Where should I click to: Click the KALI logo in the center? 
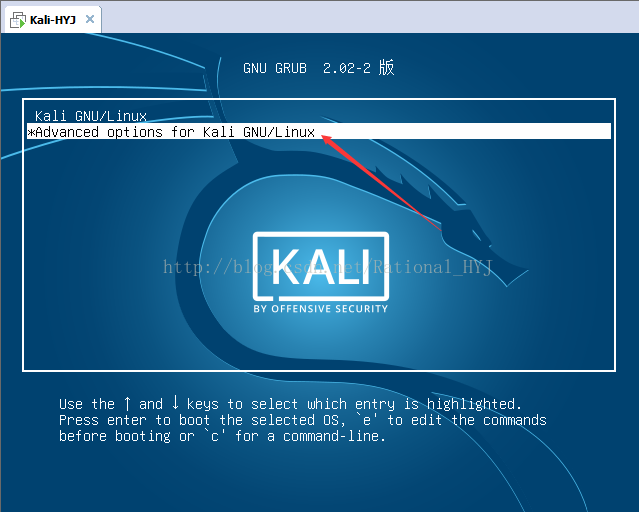coord(319,265)
